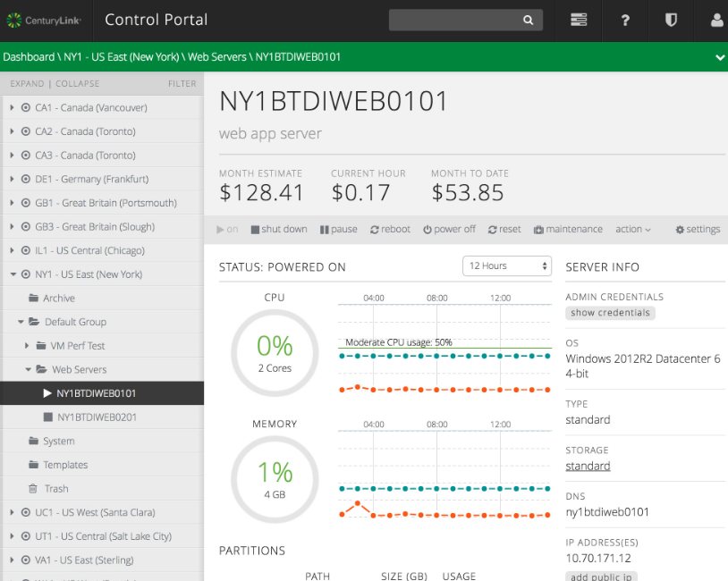This screenshot has height=581, width=728.
Task: Select CA3 - Canada (Toronto) tree row
Action: pyautogui.click(x=102, y=155)
